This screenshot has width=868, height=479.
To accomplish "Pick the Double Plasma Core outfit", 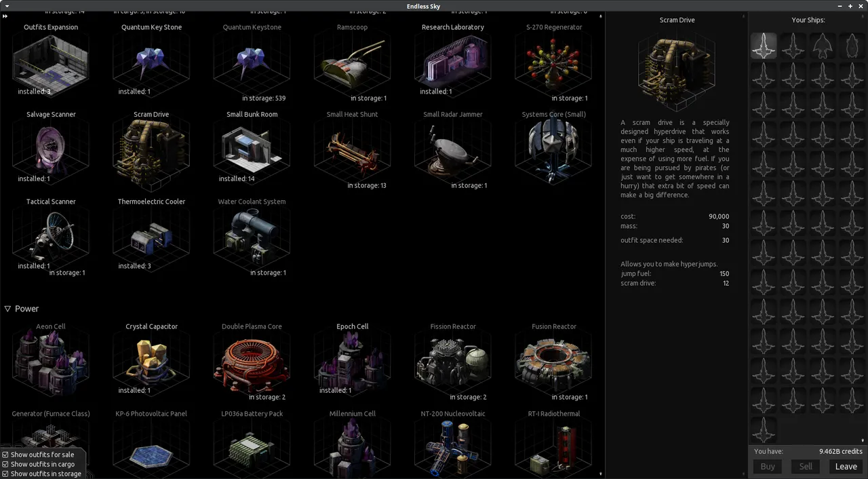I will point(252,362).
